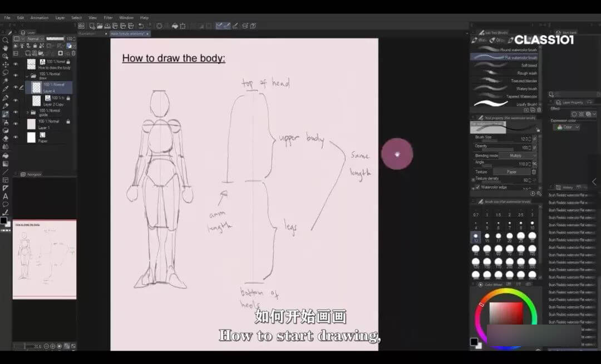Choose the Eraser tool
Image resolution: width=601 pixels, height=364 pixels.
coord(6,138)
